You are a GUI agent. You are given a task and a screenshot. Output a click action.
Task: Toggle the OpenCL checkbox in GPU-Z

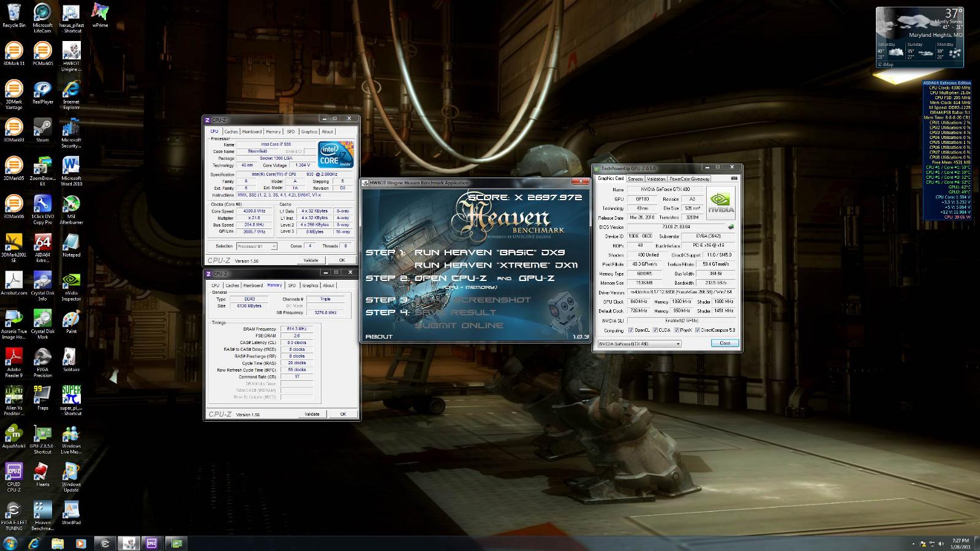[x=631, y=330]
